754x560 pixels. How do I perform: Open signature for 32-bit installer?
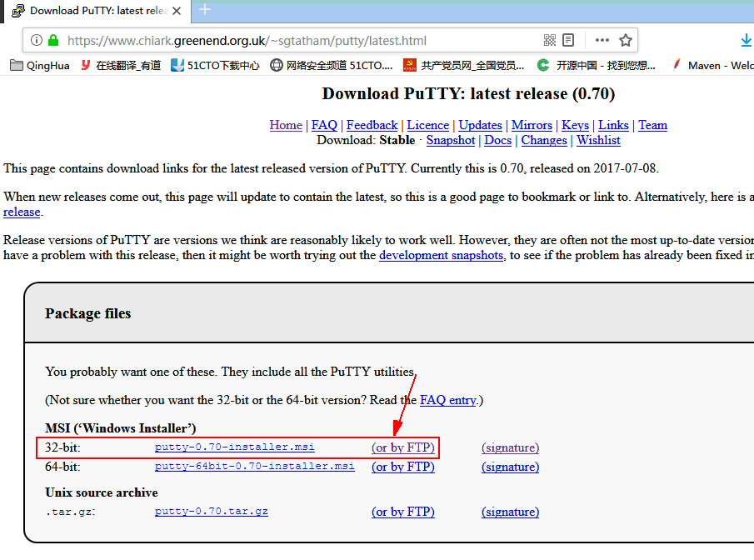point(510,447)
